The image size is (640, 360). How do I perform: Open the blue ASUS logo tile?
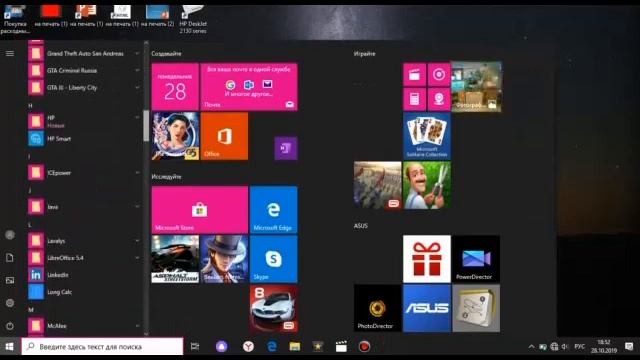click(x=427, y=308)
